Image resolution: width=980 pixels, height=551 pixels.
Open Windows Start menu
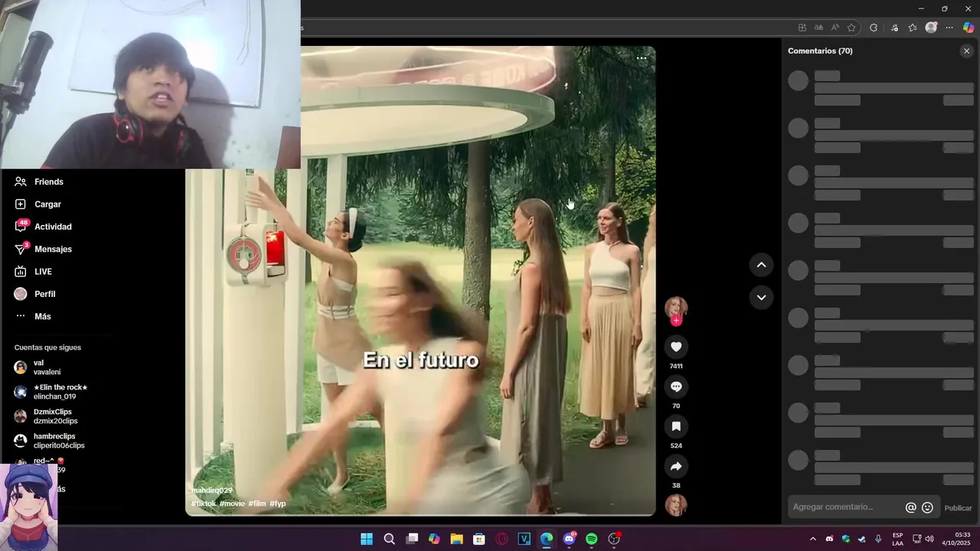[x=367, y=539]
